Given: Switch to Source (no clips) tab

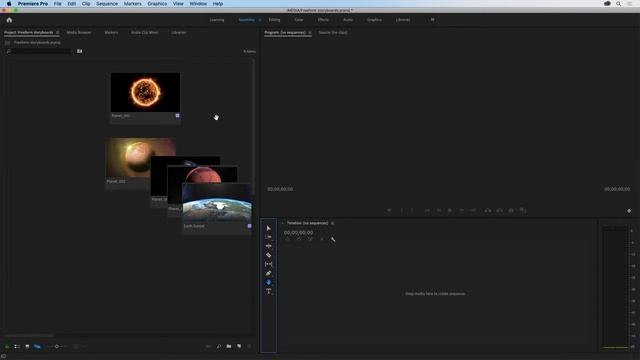Looking at the screenshot, I should pyautogui.click(x=333, y=32).
